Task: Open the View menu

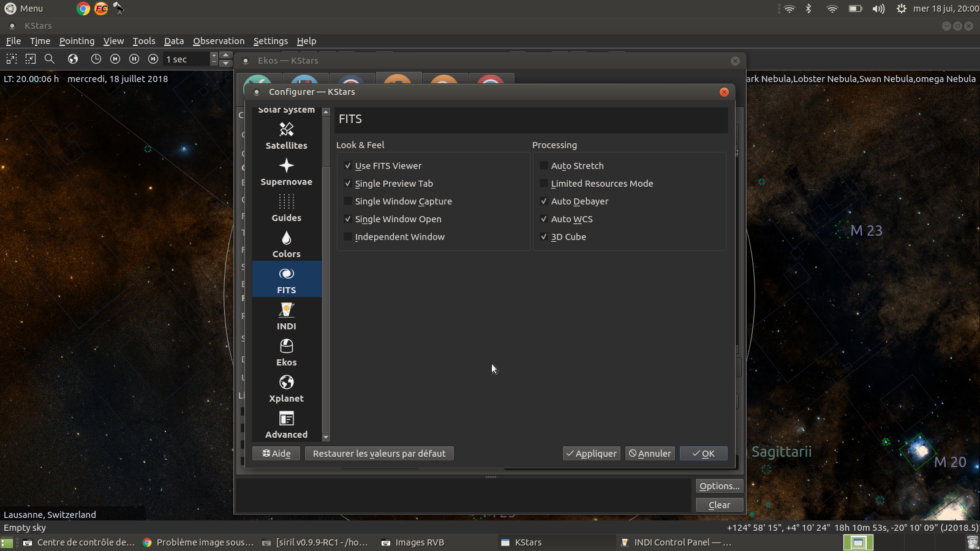Action: click(x=113, y=41)
